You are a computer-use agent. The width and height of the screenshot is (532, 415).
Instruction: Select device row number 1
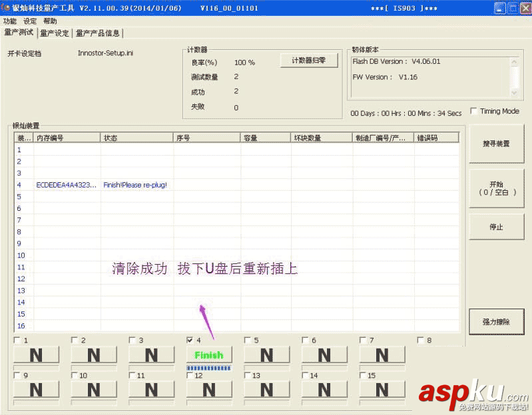[19, 150]
